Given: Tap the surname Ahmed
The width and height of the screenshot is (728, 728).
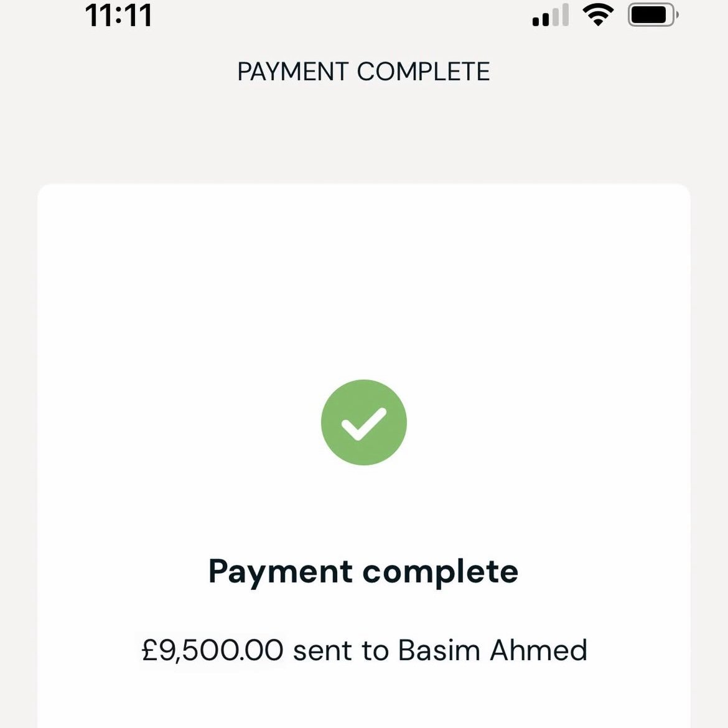Looking at the screenshot, I should [x=539, y=650].
